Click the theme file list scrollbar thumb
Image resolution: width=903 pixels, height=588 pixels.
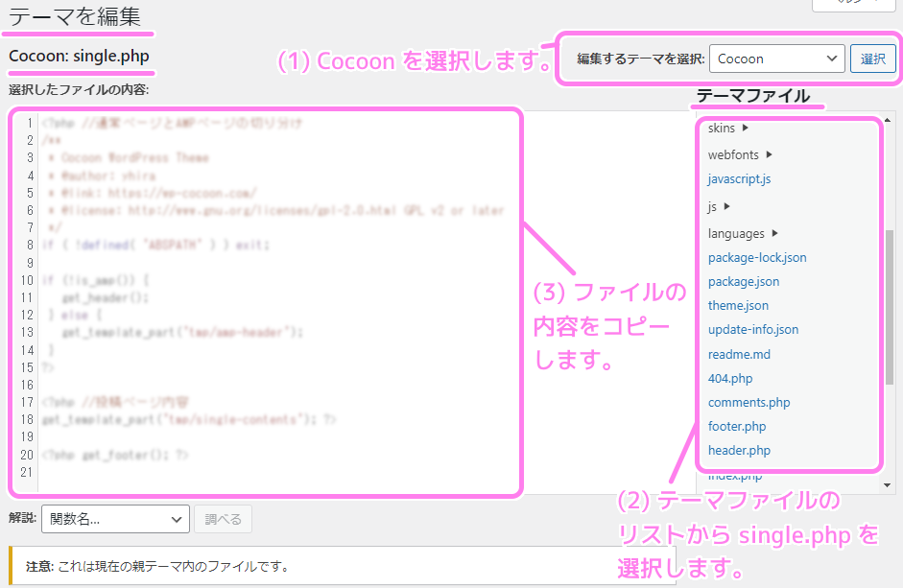tap(890, 308)
